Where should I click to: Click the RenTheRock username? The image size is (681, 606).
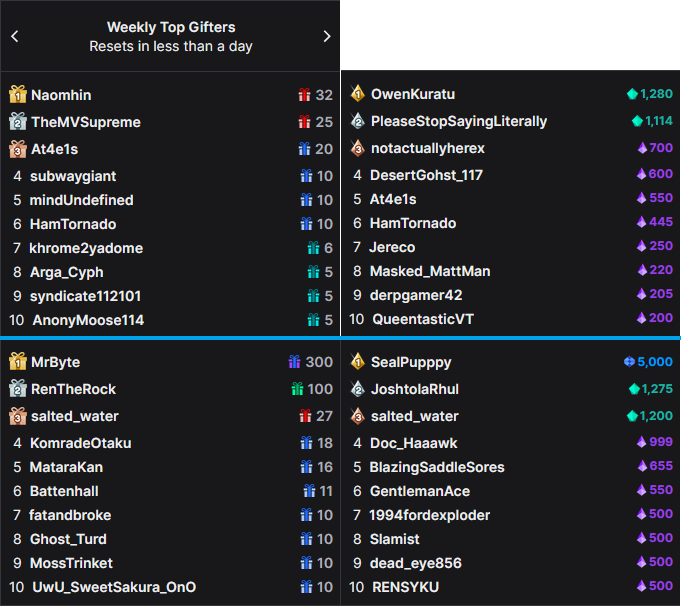[73, 389]
